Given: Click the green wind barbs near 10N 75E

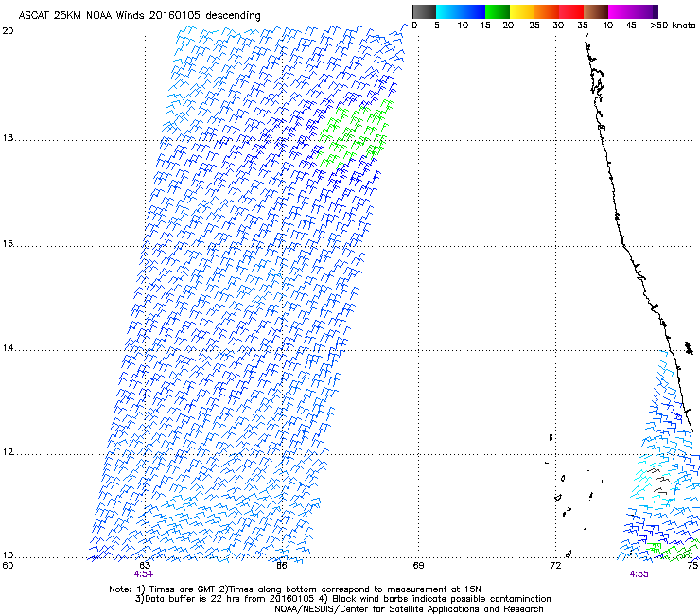Looking at the screenshot, I should click(672, 550).
